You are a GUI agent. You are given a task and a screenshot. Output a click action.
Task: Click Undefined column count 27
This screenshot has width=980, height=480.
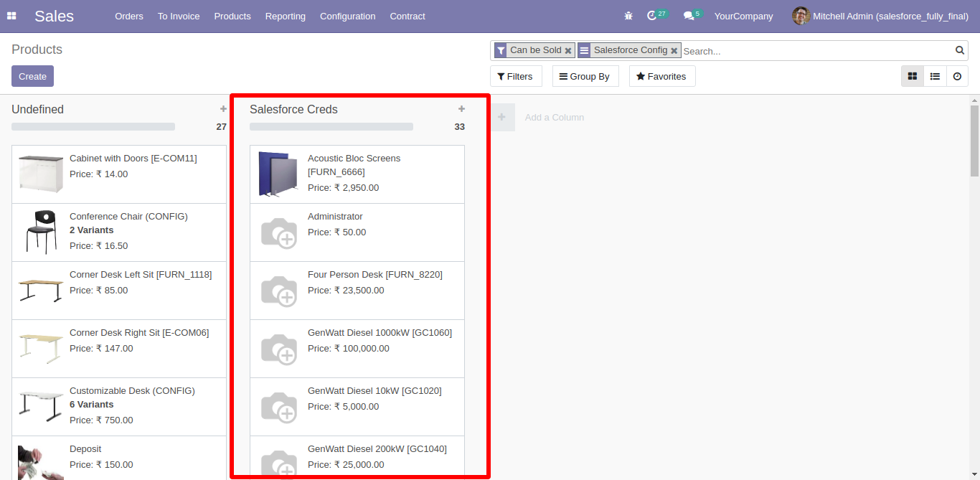tap(221, 127)
